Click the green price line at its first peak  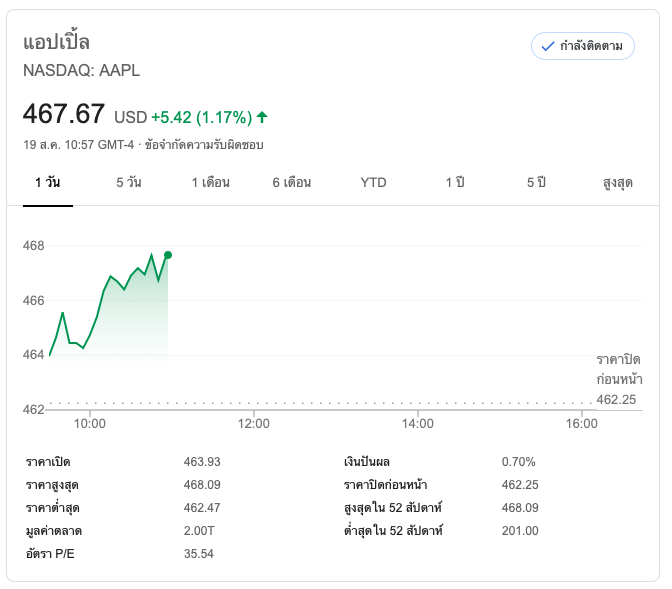(63, 313)
